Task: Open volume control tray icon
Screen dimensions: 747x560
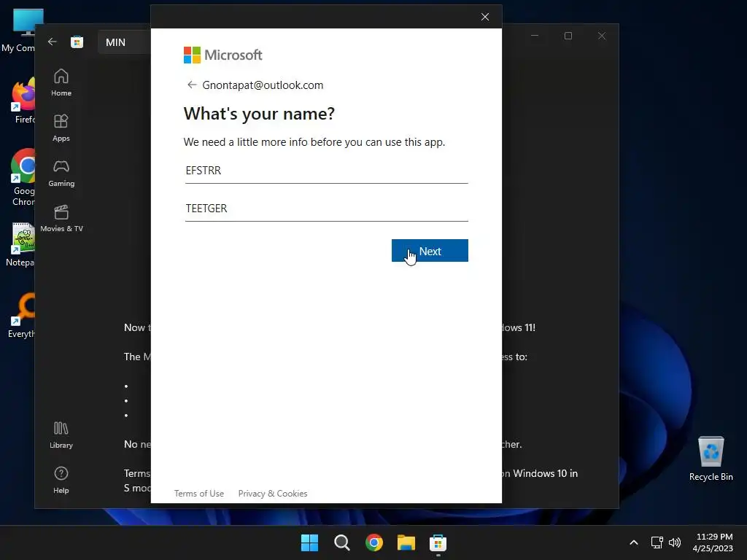Action: [x=675, y=542]
